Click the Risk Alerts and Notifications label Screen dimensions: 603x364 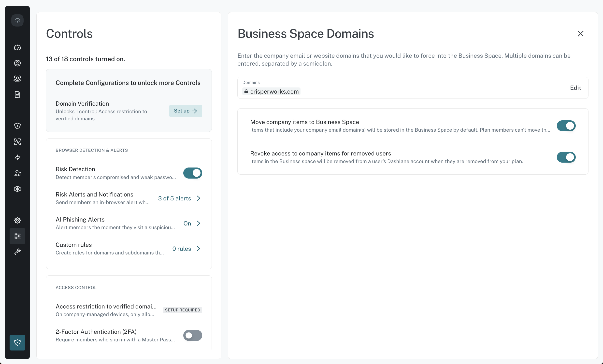(94, 195)
